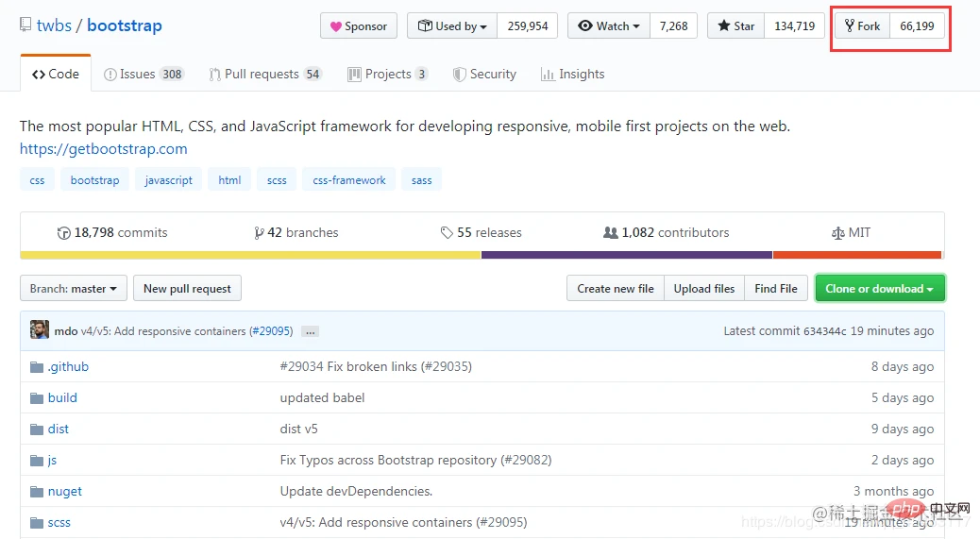Viewport: 980px width, 539px height.
Task: Open the Pull requests tab
Action: (x=264, y=75)
